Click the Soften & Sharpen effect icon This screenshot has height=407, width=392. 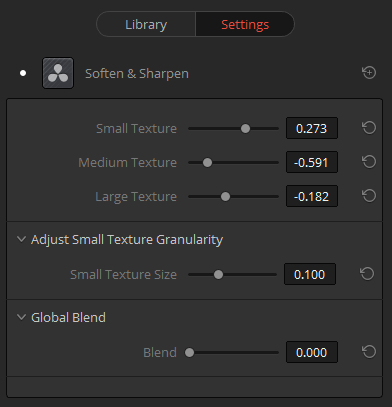58,73
